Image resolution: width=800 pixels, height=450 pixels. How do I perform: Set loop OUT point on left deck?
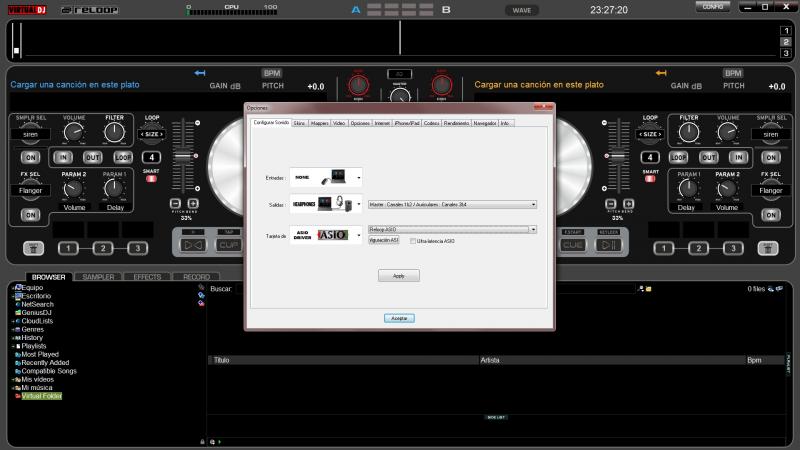[93, 157]
